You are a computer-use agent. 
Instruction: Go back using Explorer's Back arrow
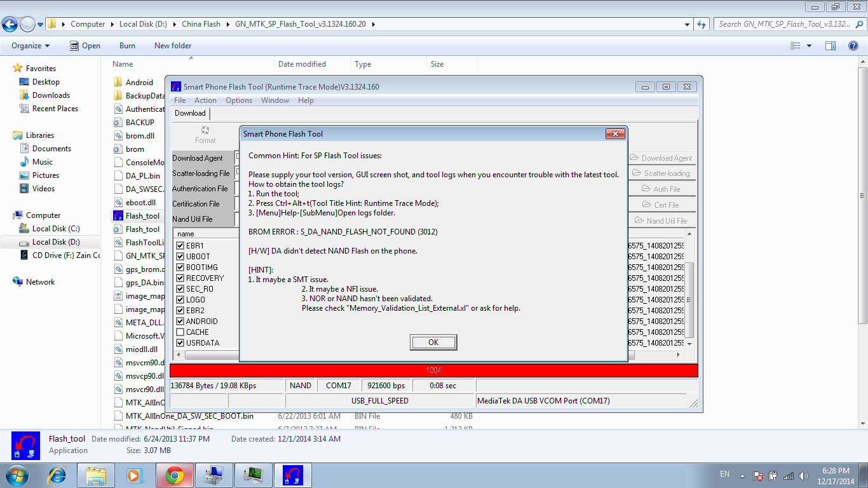10,24
